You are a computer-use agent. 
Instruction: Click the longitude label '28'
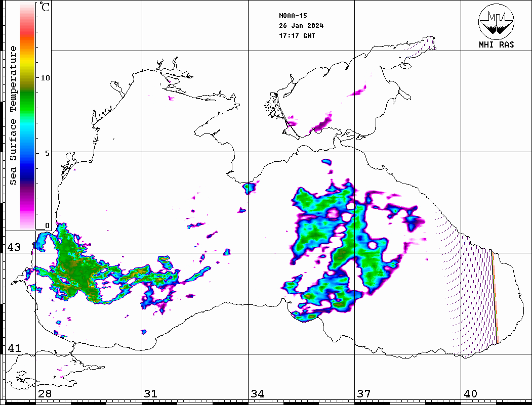45,394
